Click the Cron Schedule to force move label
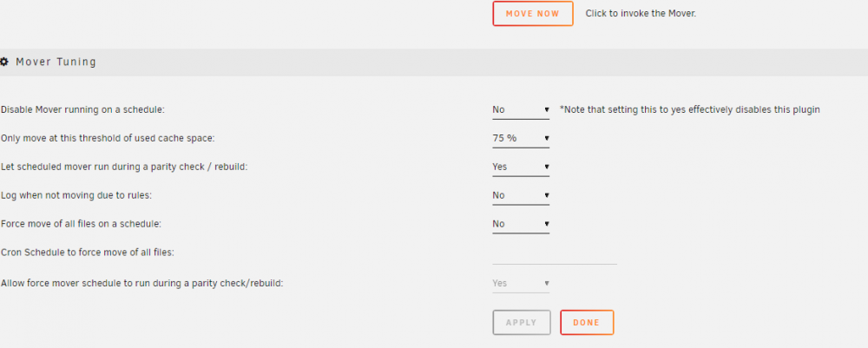This screenshot has width=868, height=348. click(x=88, y=253)
